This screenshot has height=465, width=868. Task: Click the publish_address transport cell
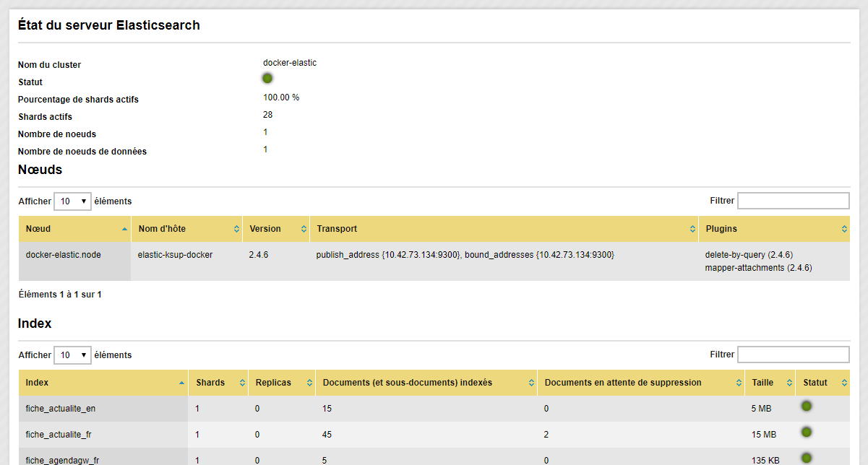point(504,261)
